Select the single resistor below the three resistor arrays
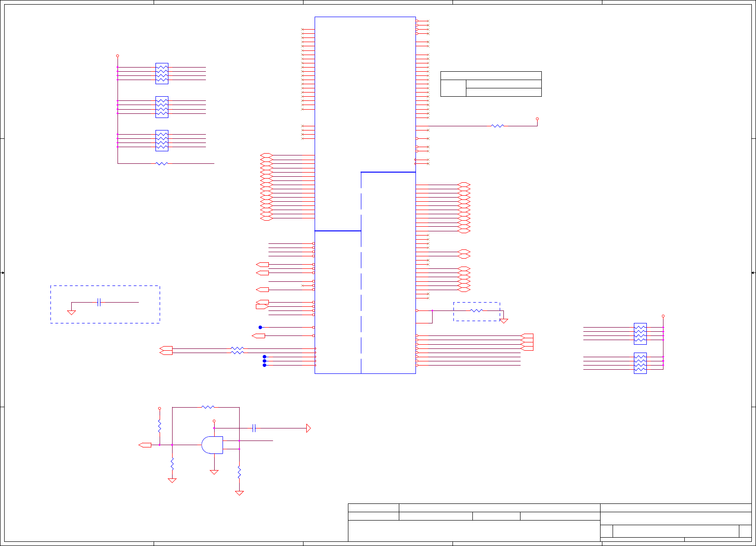This screenshot has height=546, width=756. tap(161, 163)
